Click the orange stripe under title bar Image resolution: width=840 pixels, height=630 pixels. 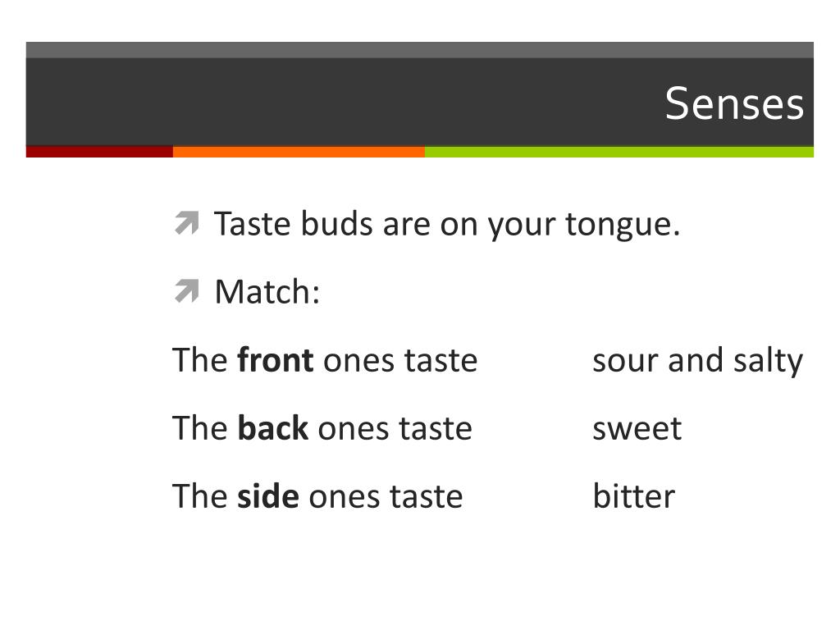299,152
